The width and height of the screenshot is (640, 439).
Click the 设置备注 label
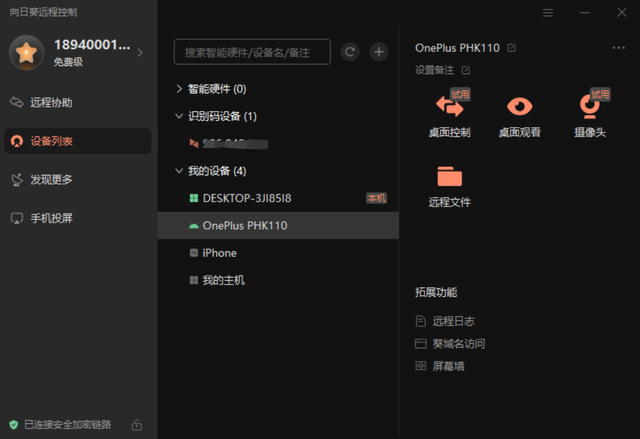pos(434,70)
